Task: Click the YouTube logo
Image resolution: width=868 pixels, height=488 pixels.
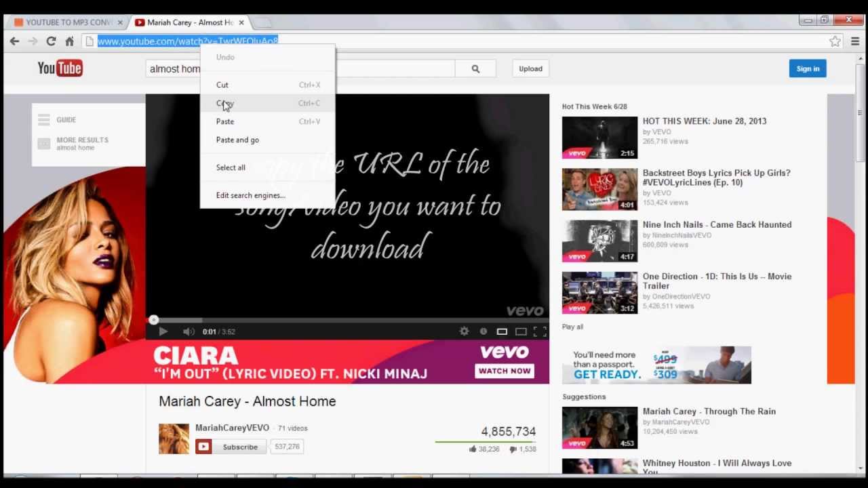Action: tap(60, 68)
